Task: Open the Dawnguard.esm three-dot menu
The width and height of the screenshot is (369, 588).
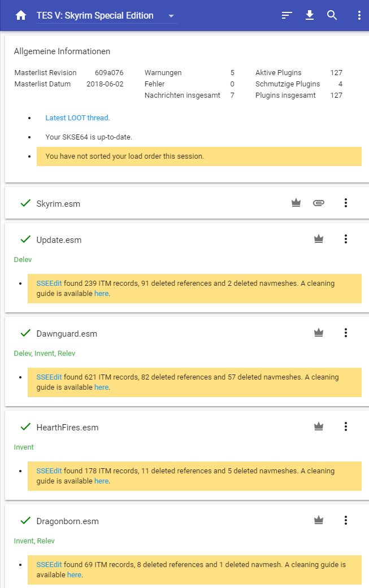Action: 346,333
